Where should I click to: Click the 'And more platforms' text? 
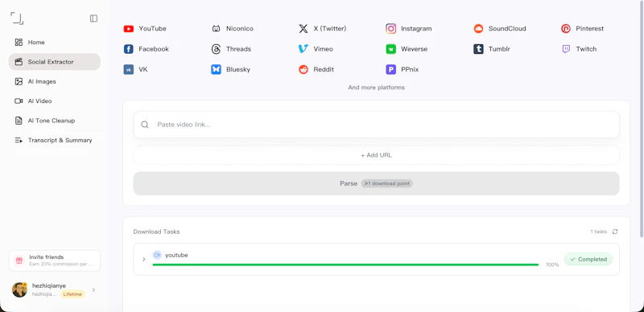pyautogui.click(x=376, y=88)
